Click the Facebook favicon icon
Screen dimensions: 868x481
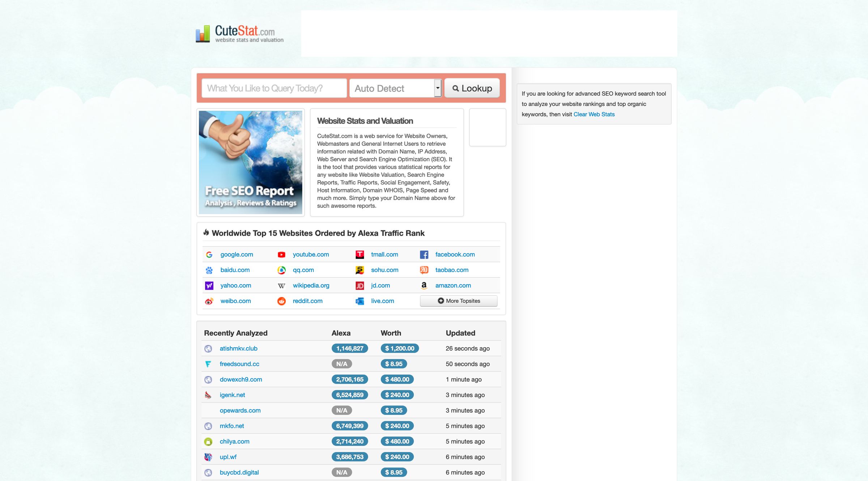(x=424, y=254)
